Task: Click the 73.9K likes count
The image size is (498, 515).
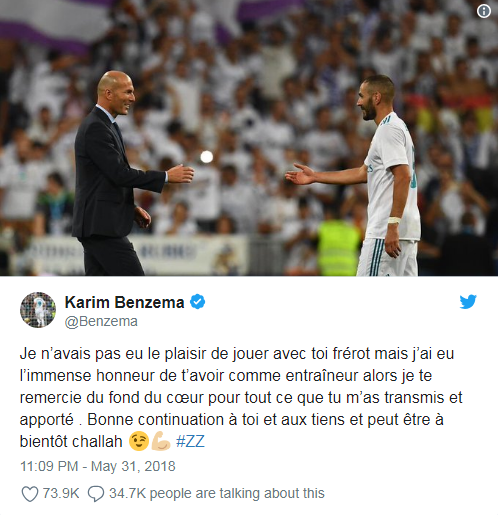Action: click(x=61, y=493)
